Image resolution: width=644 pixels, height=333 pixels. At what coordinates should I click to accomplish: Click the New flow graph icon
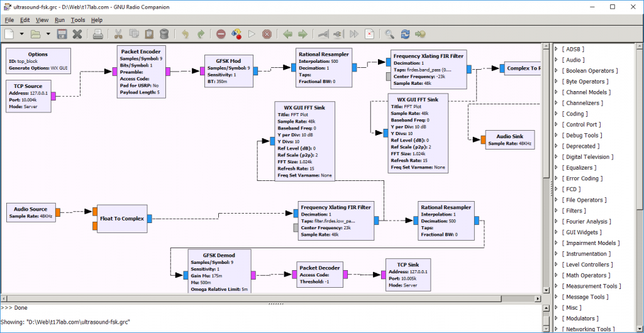pyautogui.click(x=9, y=34)
